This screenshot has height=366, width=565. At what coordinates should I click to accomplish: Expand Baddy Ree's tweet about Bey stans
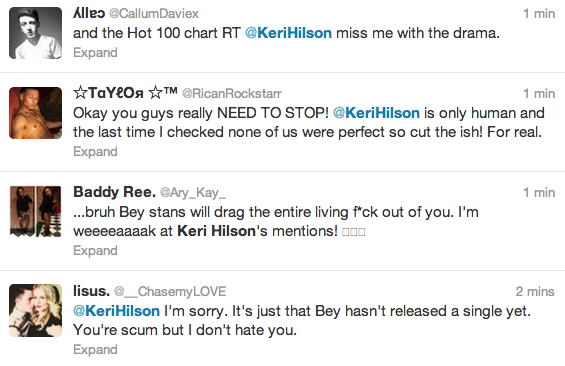[95, 251]
